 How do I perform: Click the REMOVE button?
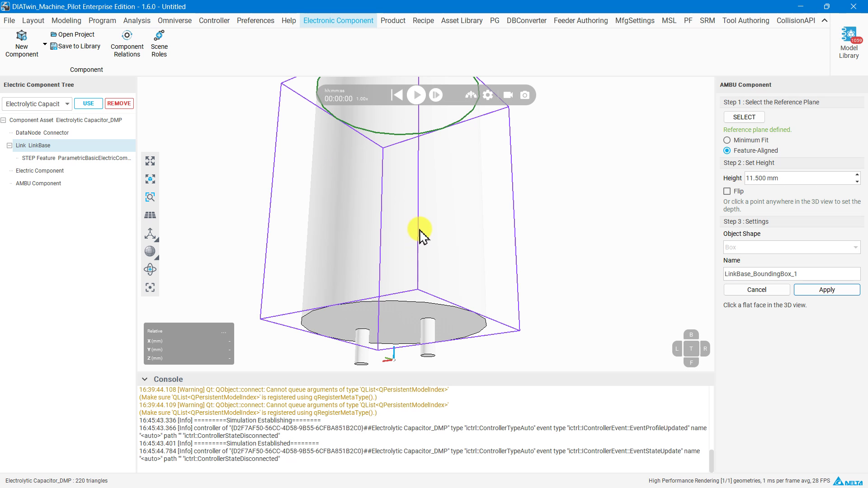coord(119,103)
